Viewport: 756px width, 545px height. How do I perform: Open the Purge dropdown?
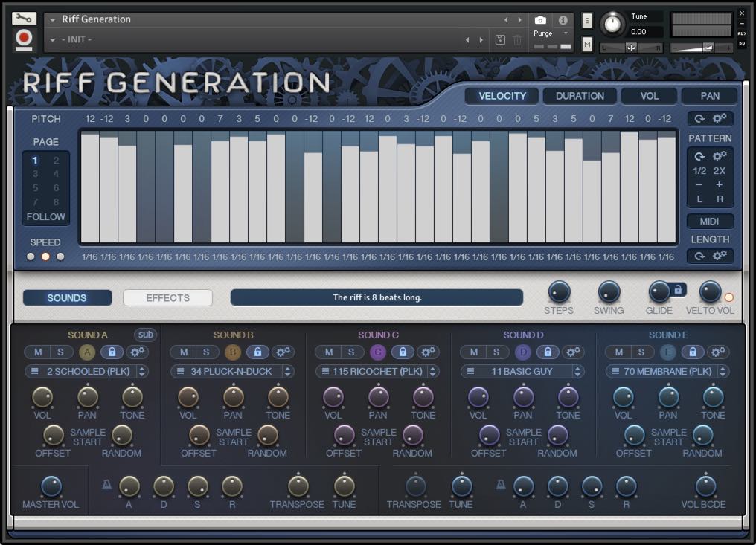pos(550,33)
